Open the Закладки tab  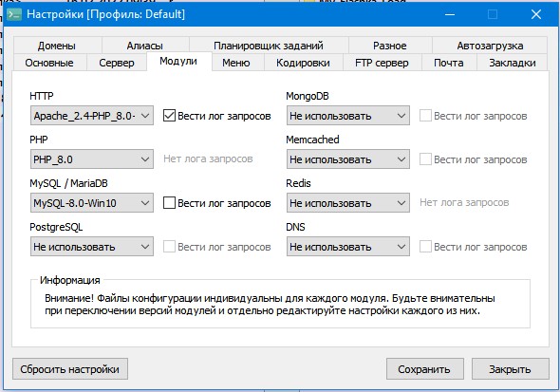point(513,63)
